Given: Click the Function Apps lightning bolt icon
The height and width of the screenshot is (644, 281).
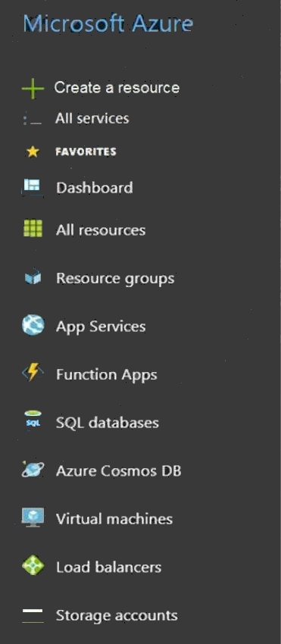Looking at the screenshot, I should pyautogui.click(x=33, y=373).
